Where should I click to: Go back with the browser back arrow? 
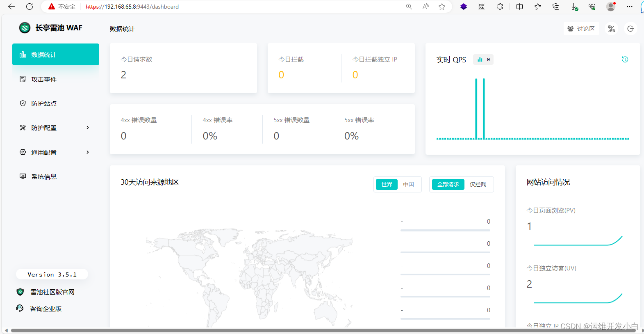[11, 7]
